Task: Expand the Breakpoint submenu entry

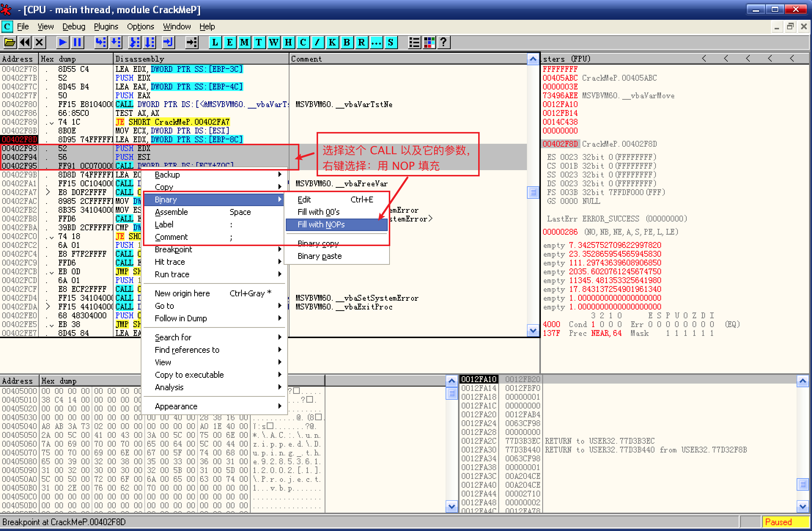Action: [x=173, y=250]
